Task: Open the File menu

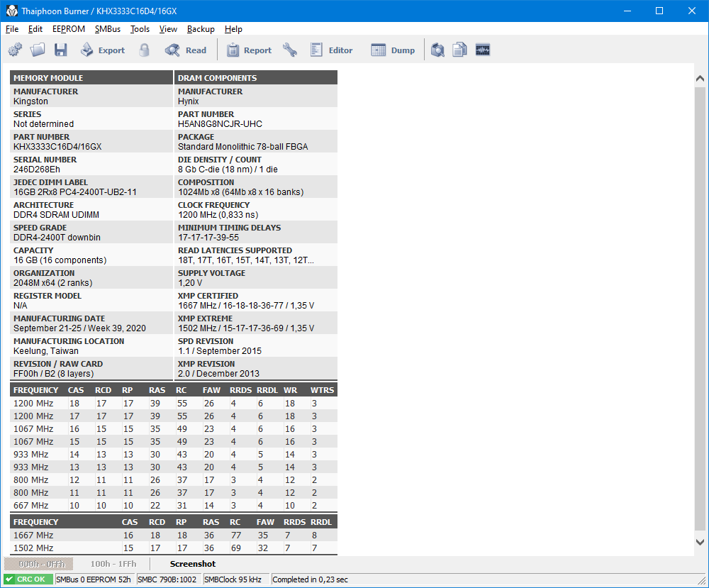Action: pos(12,29)
